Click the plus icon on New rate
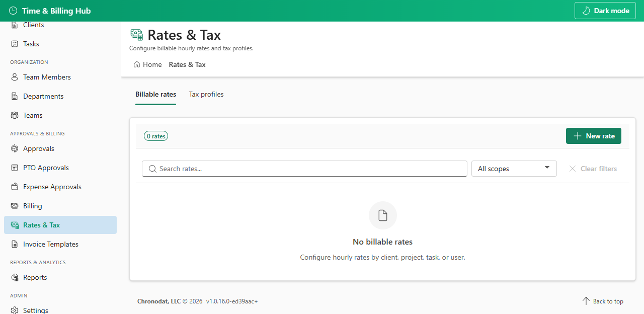The width and height of the screenshot is (644, 314). (578, 136)
